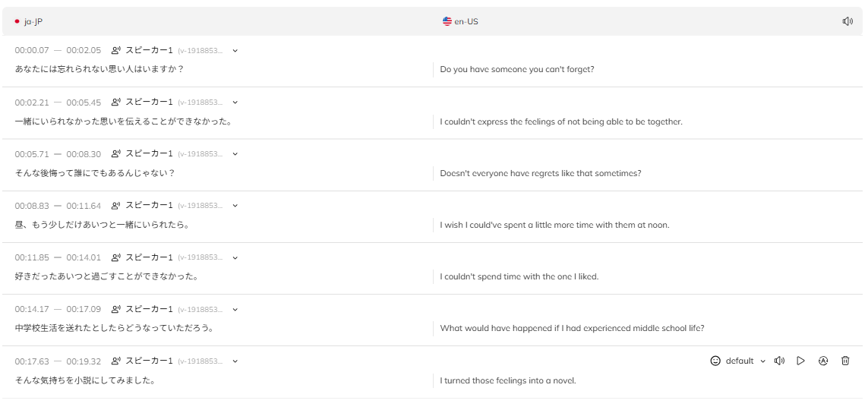Expand speaker dropdown for 00:05.71 segment
This screenshot has width=868, height=410.
click(235, 154)
